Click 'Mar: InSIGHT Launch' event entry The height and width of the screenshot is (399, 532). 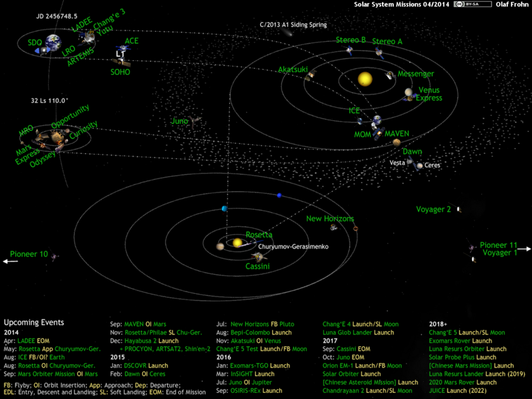click(x=245, y=374)
